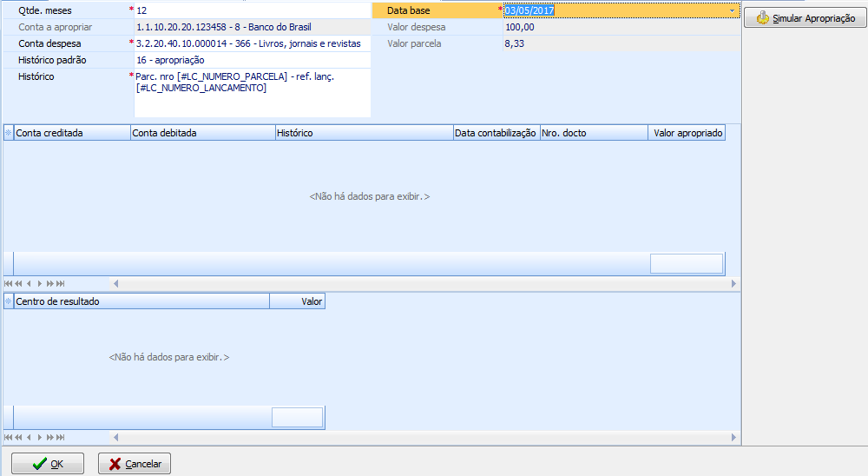
Task: Click the green checkmark on OK button
Action: pyautogui.click(x=39, y=464)
